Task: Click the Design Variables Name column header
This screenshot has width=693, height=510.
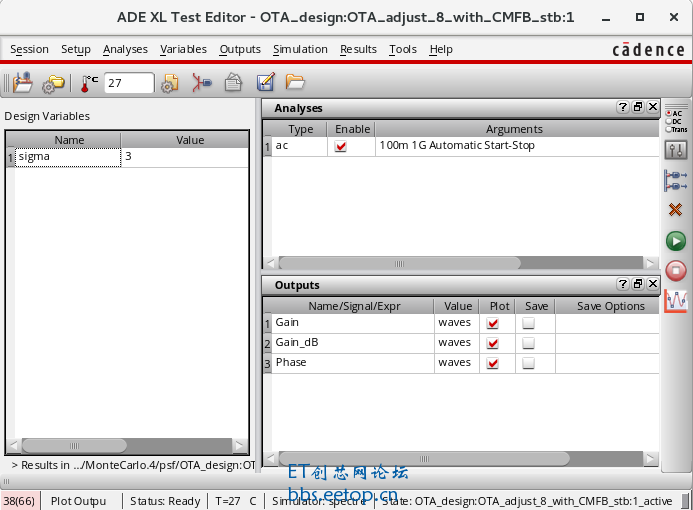Action: 69,140
